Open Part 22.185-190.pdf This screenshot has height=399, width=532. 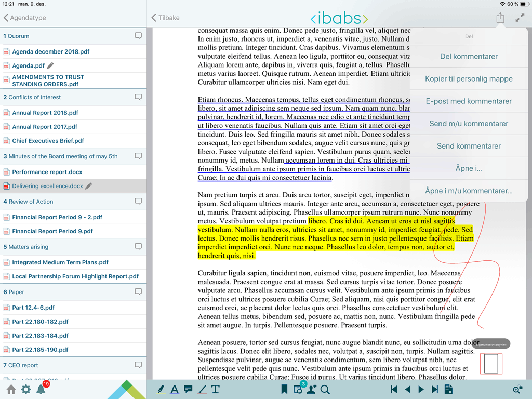click(73, 350)
